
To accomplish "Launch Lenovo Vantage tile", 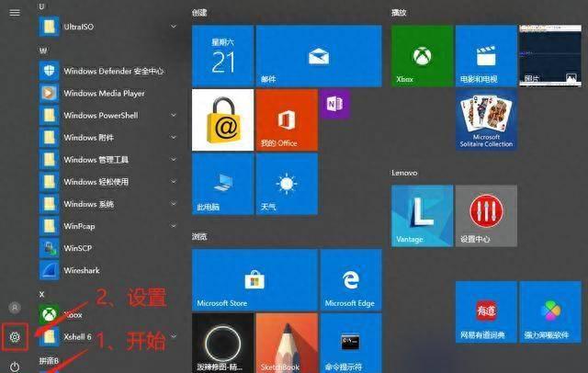I will point(423,216).
